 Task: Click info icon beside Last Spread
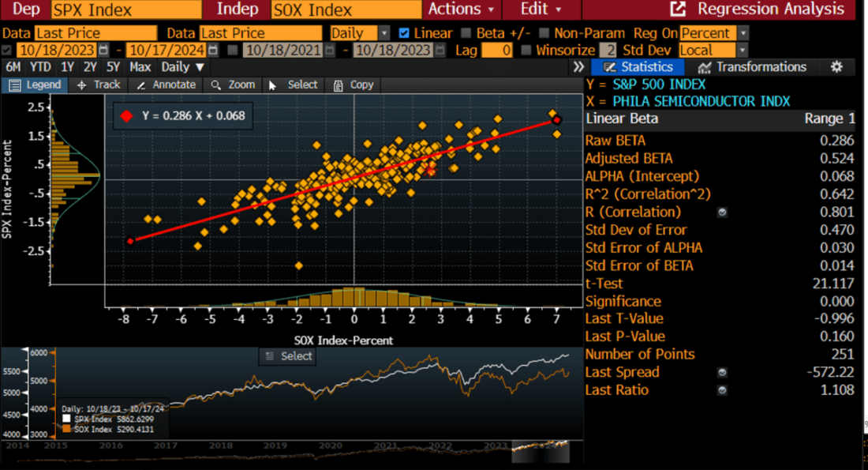(x=722, y=373)
